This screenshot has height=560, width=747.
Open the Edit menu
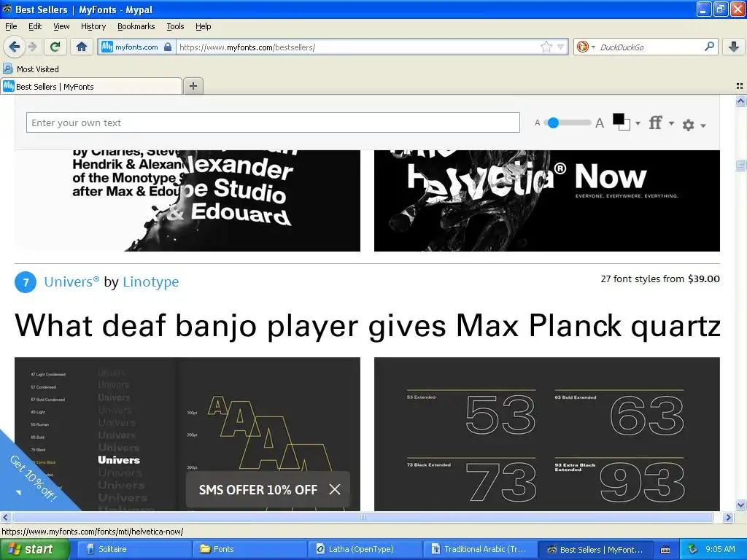click(x=35, y=26)
